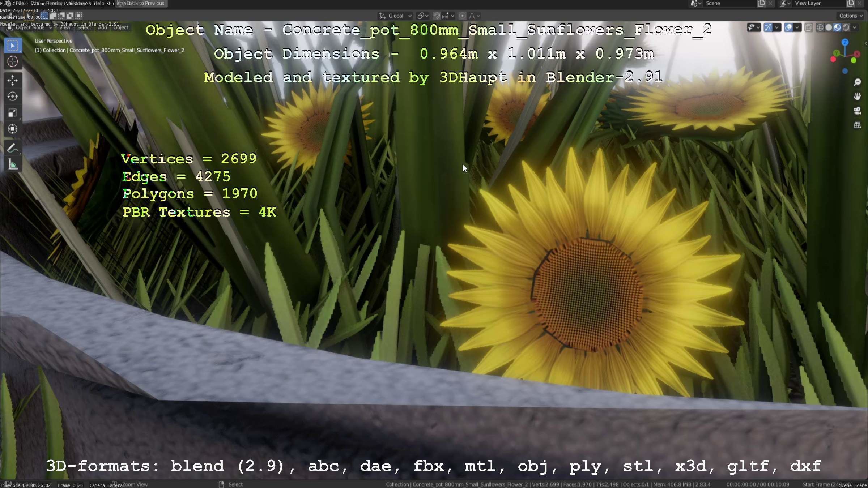Switch to Solid viewport shading
The height and width of the screenshot is (488, 868).
coord(829,27)
